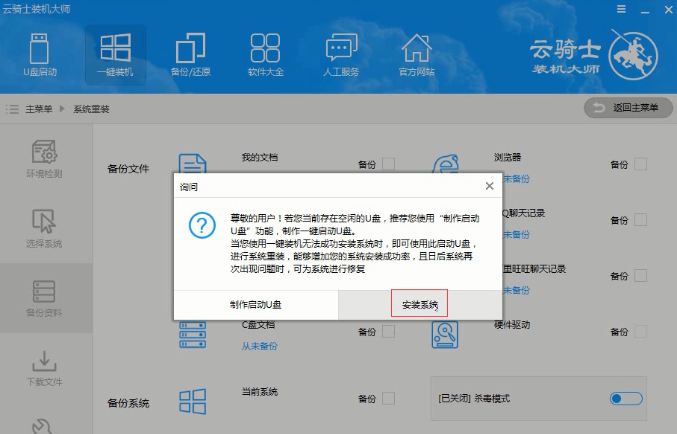The image size is (677, 434).
Task: Check 备份 for 旺旺聊天记录
Action: (640, 276)
